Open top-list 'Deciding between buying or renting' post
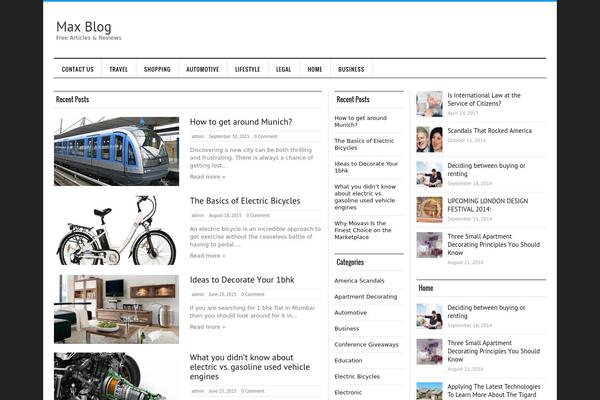The height and width of the screenshot is (400, 600). click(x=486, y=170)
